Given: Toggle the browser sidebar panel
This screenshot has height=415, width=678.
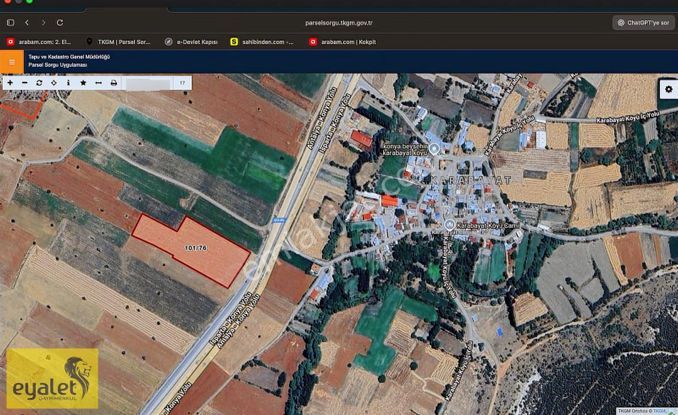Looking at the screenshot, I should tap(11, 22).
